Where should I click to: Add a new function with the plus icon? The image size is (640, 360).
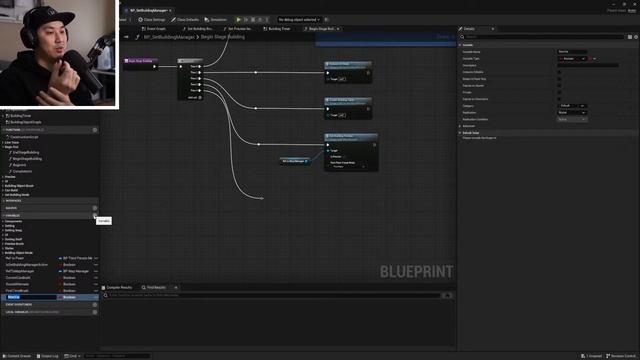tap(95, 130)
